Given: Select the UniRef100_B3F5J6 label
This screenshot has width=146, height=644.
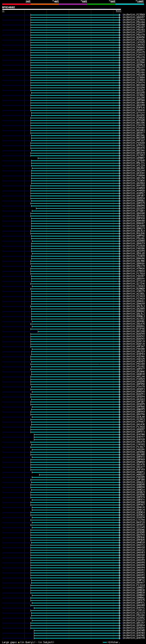Looking at the screenshot, I should (x=134, y=108).
